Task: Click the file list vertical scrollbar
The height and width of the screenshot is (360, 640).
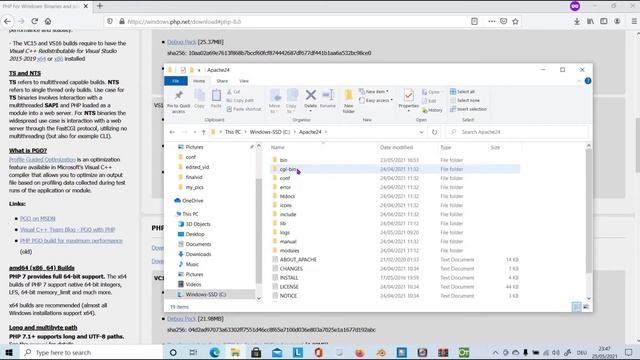Action: pyautogui.click(x=589, y=211)
